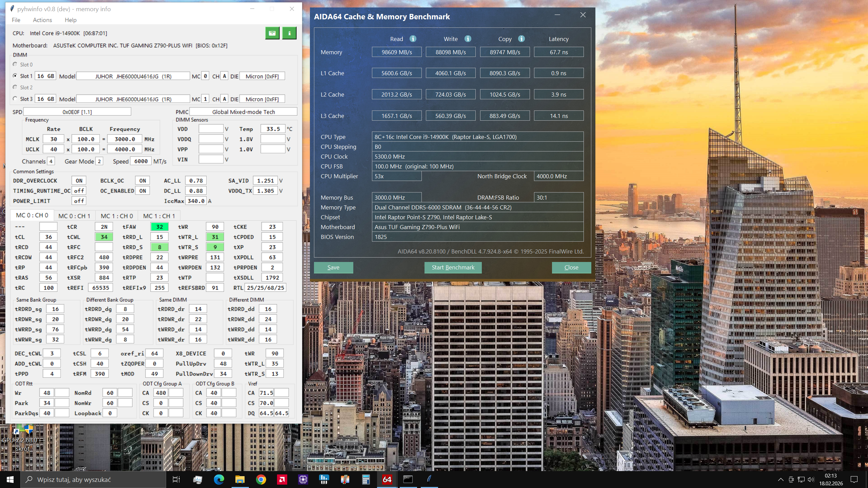Click the tCL value field
The image size is (868, 488).
click(48, 237)
